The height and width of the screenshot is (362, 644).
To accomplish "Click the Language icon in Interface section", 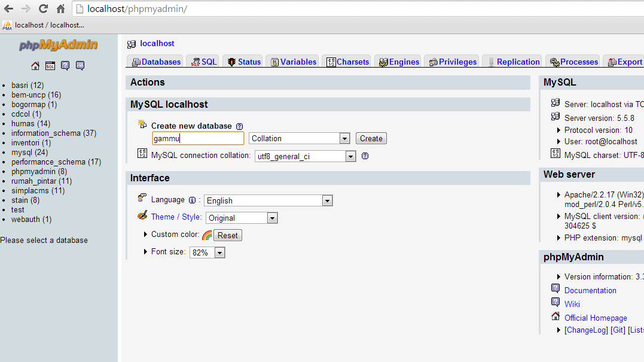I will [x=142, y=198].
